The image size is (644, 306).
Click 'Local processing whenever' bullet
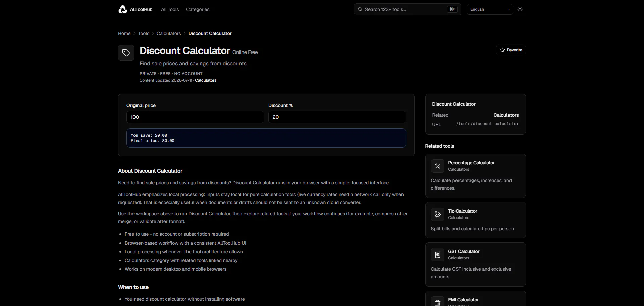tap(184, 252)
